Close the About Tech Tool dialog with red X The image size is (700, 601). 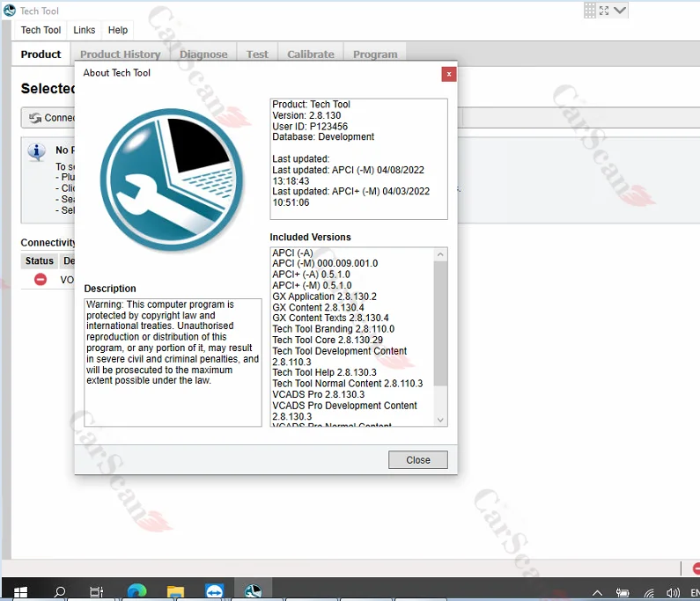449,74
